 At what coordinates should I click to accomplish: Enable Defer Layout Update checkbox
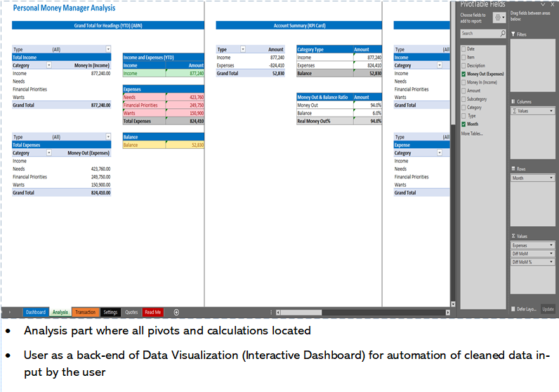point(513,309)
